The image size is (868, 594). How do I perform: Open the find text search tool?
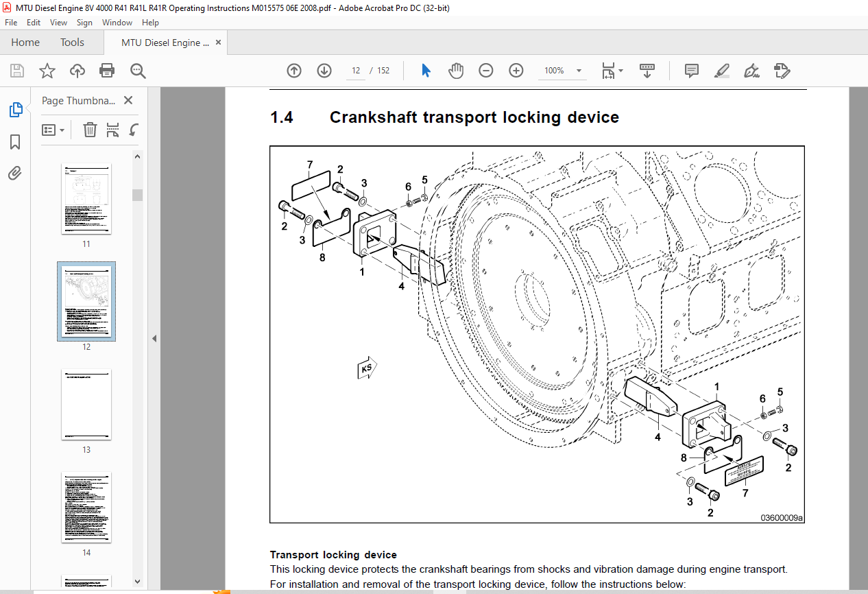point(138,71)
